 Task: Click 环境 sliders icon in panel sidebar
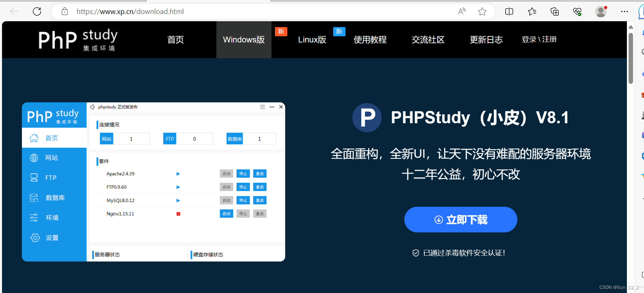[34, 218]
